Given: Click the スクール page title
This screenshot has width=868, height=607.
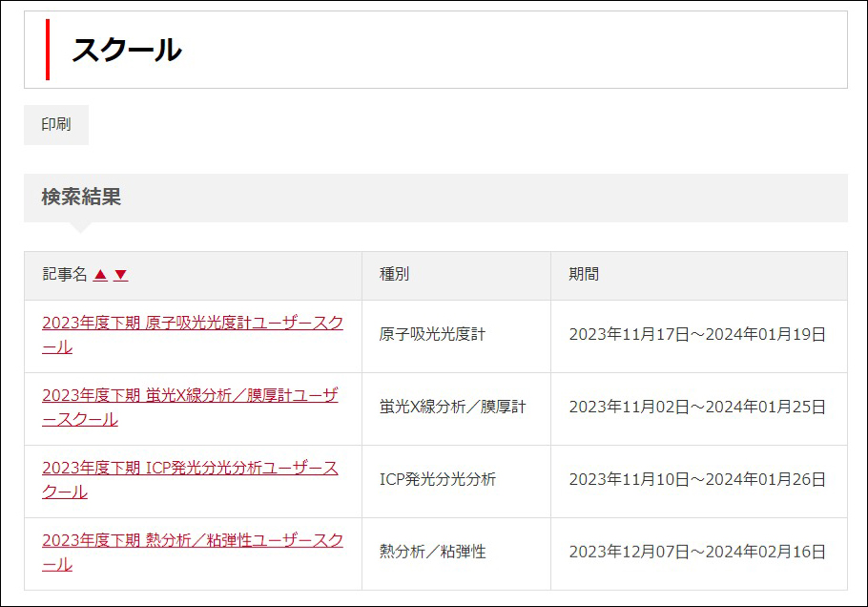Looking at the screenshot, I should [127, 50].
